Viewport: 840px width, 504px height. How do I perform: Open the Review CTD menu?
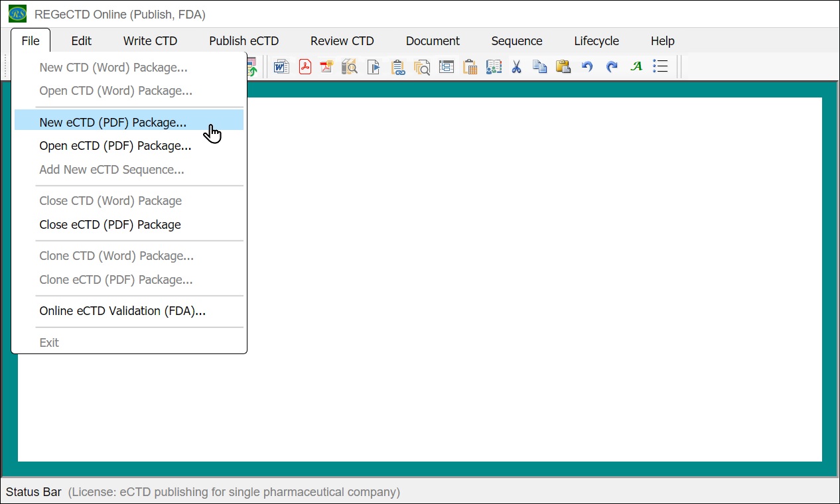342,40
